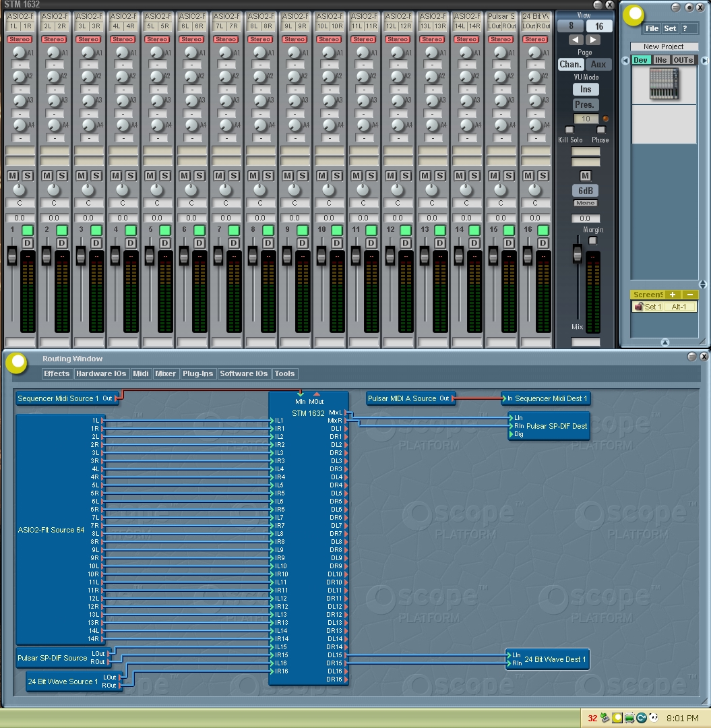Click the D button on channel 1

click(28, 243)
